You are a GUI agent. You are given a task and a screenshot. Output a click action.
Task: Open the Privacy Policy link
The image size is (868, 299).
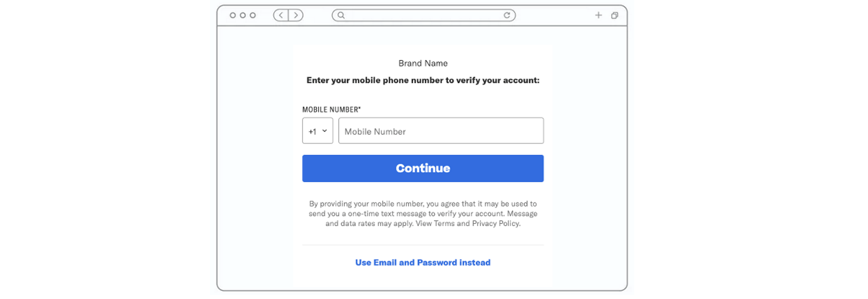pyautogui.click(x=495, y=223)
